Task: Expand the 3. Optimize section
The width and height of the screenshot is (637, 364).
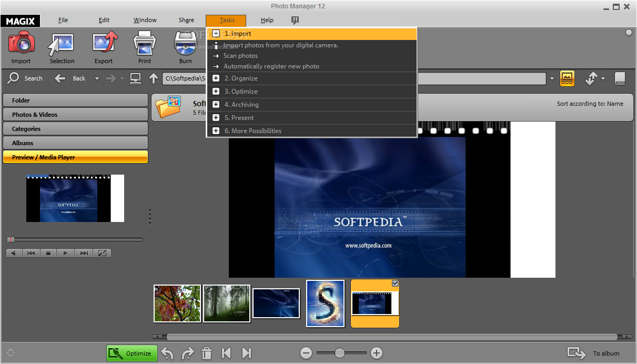Action: (216, 92)
